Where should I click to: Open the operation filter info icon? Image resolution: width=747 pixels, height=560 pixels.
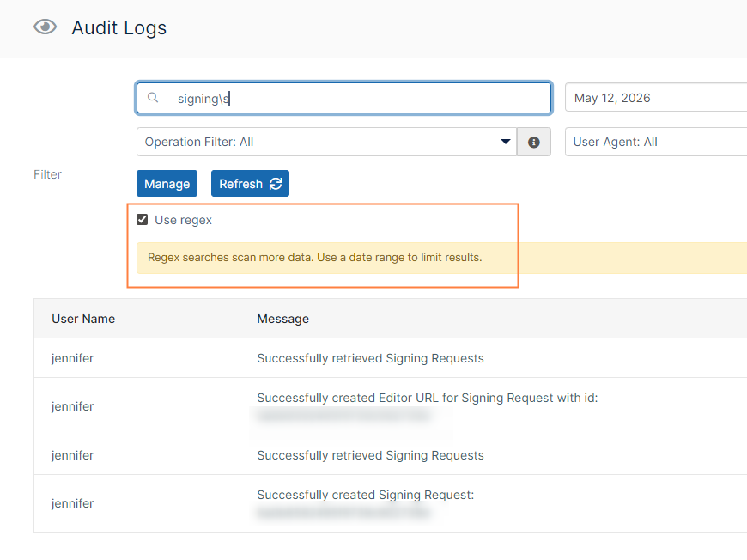click(x=533, y=142)
